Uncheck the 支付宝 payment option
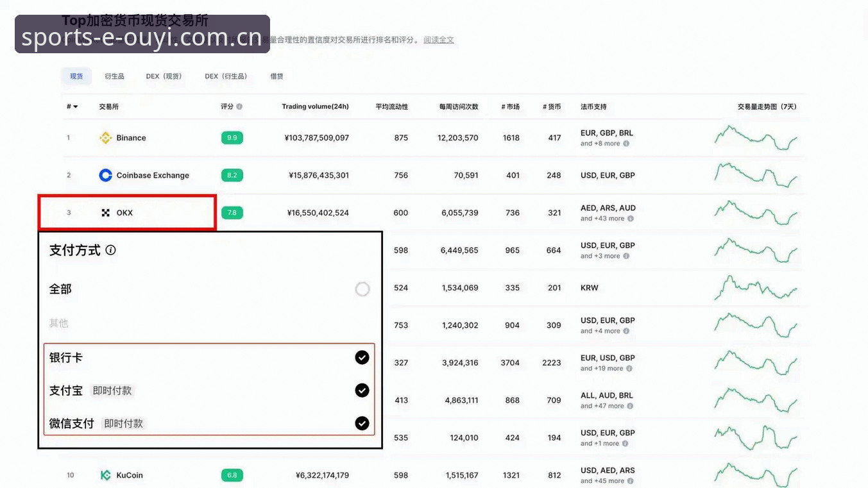 [362, 390]
